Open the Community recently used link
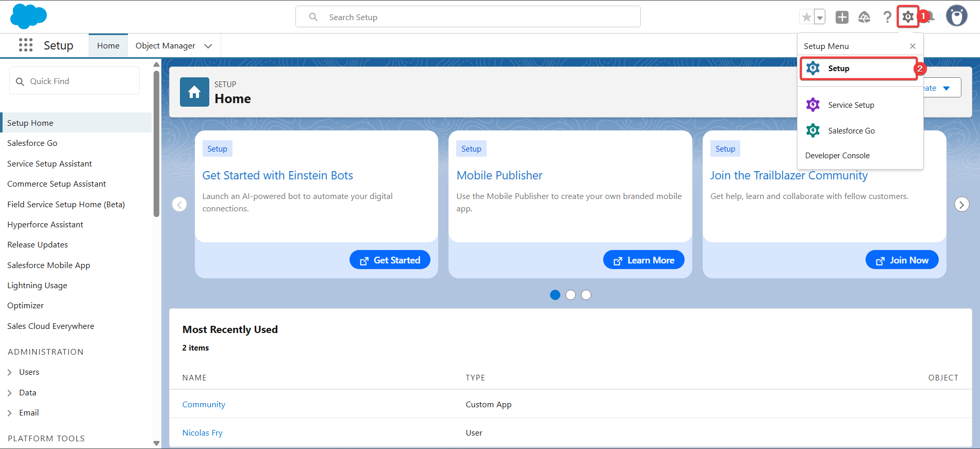 [204, 405]
